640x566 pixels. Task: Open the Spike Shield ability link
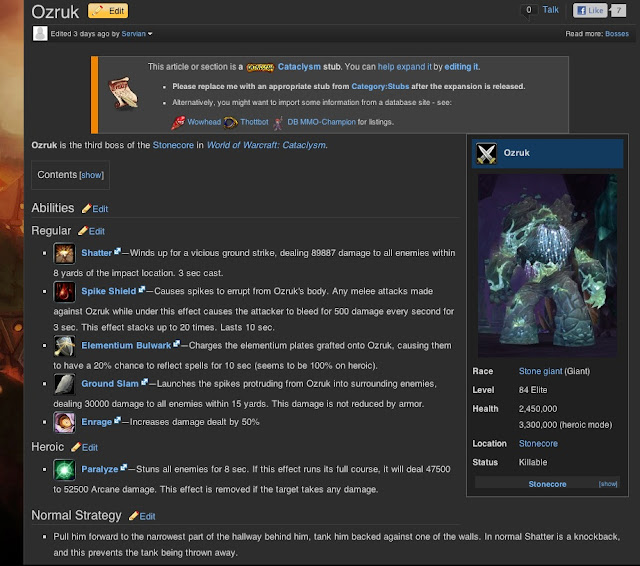click(x=109, y=291)
